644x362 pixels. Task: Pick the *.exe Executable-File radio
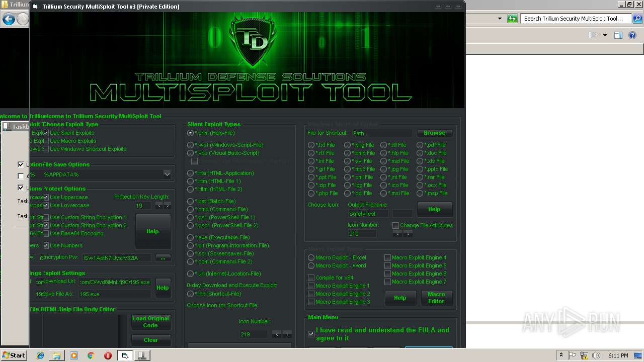pos(190,238)
